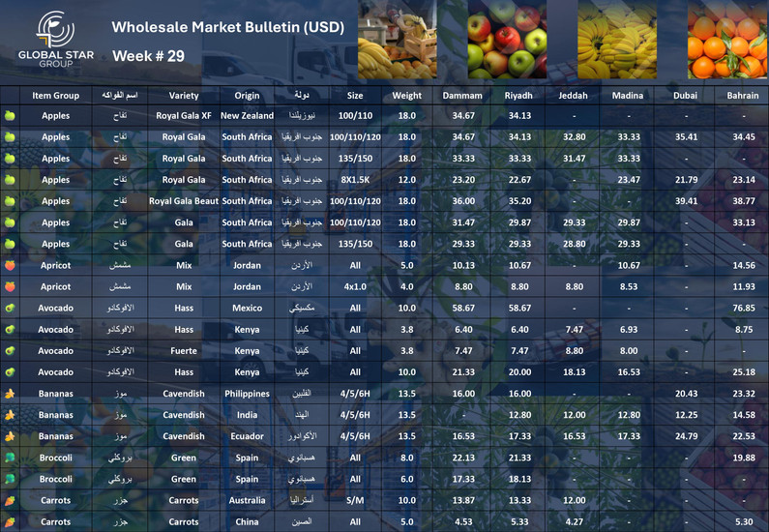Click the Item Group column header

(55, 96)
